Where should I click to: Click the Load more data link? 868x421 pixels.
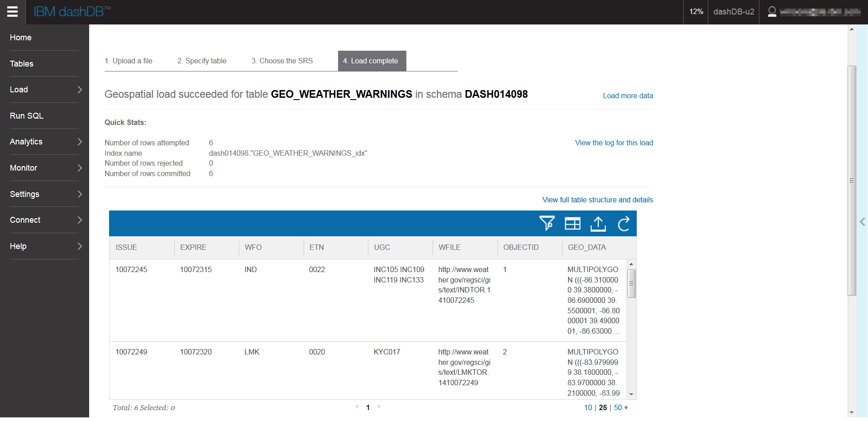click(628, 96)
